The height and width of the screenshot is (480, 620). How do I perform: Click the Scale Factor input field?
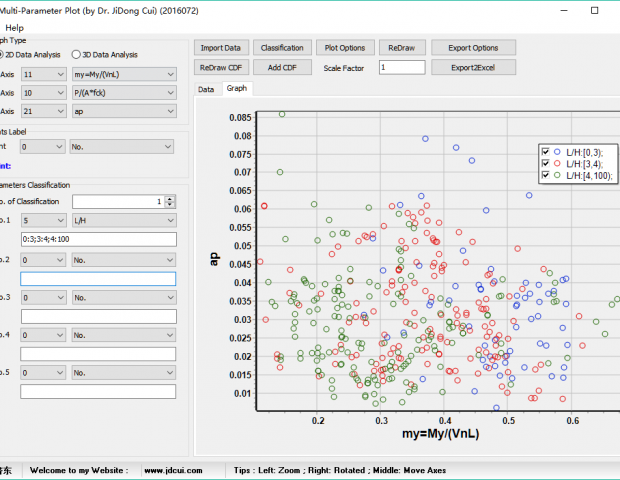[x=402, y=67]
